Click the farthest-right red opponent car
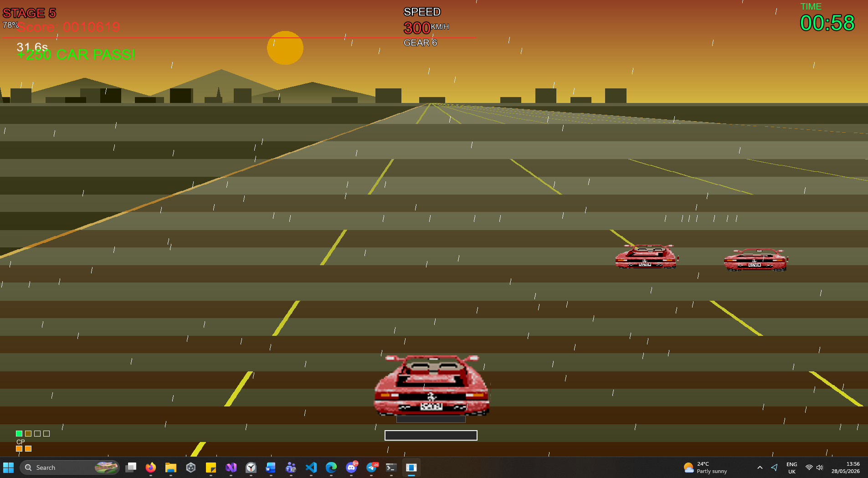The image size is (868, 478). coord(756,260)
